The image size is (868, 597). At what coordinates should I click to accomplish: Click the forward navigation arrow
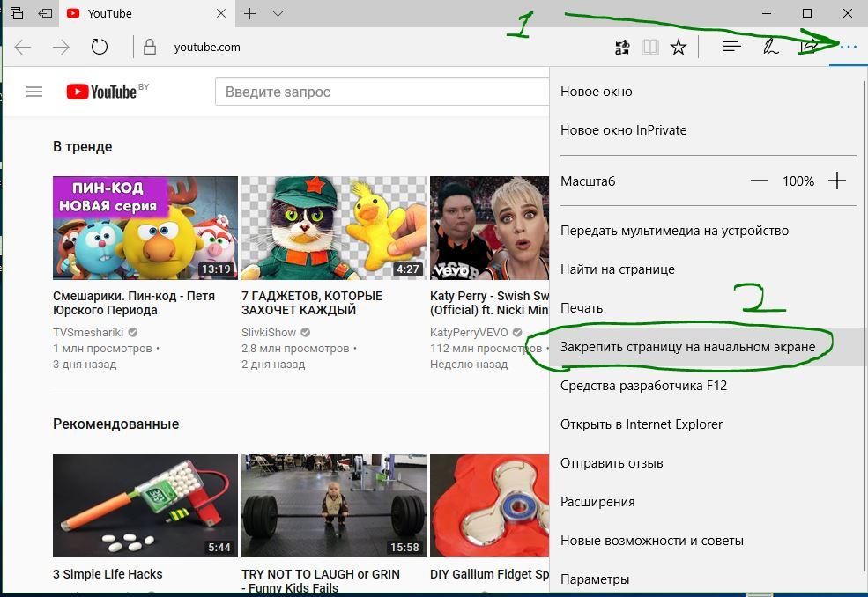[x=61, y=47]
